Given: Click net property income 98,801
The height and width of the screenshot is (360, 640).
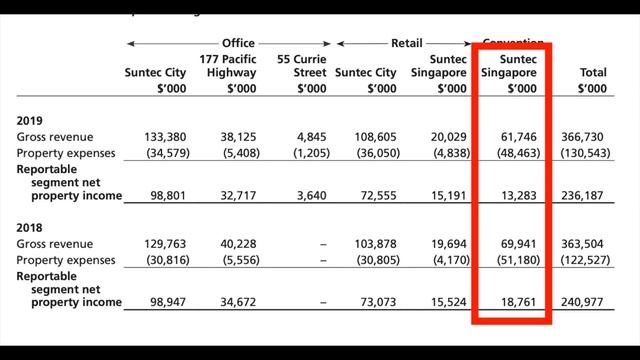Looking at the screenshot, I should pyautogui.click(x=168, y=196).
